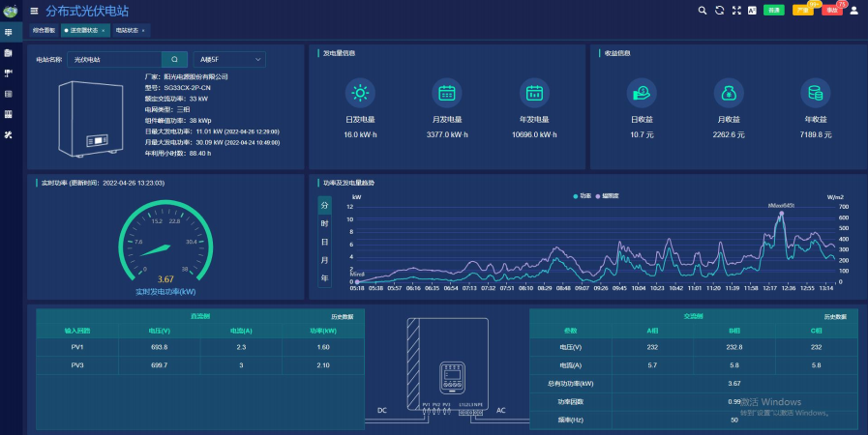Image resolution: width=868 pixels, height=435 pixels.
Task: Open the user profile icon
Action: (x=853, y=11)
